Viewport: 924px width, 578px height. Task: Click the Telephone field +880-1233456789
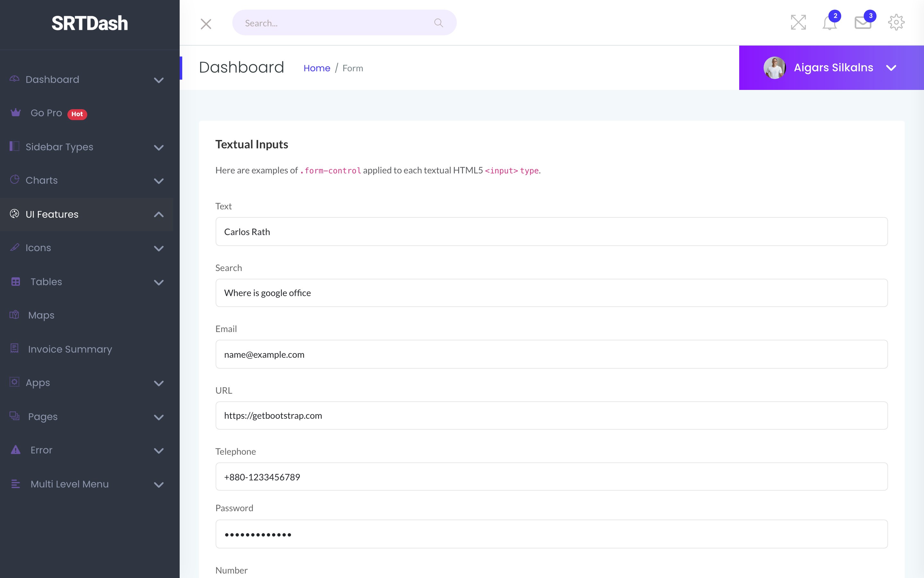(551, 477)
